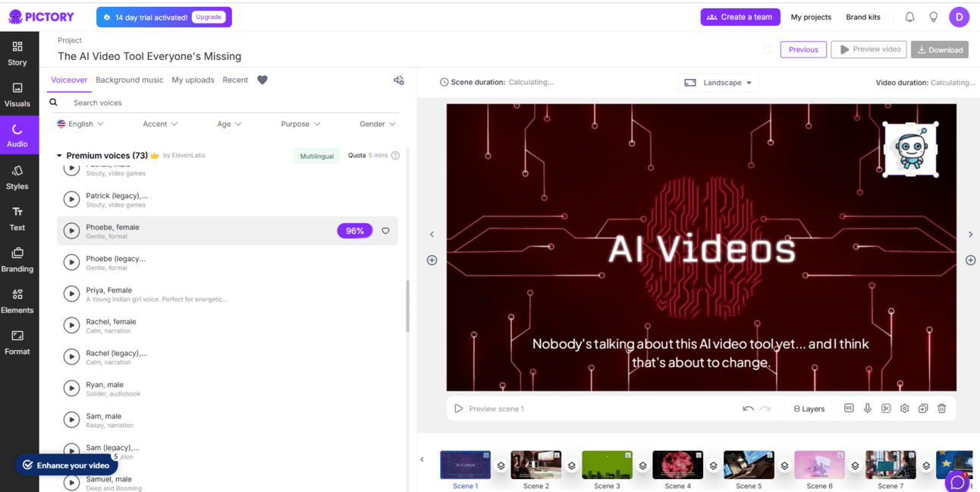Collapse the Premium voices section
980x492 pixels.
tap(59, 156)
